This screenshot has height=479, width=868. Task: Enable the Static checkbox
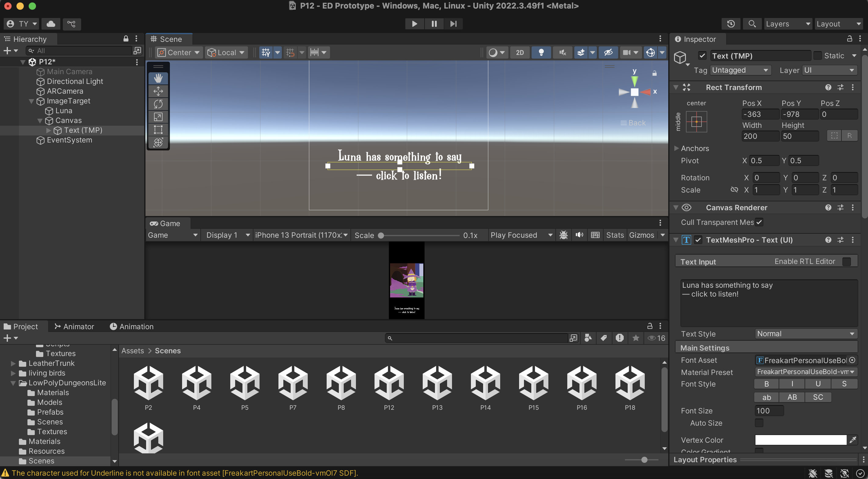tap(817, 56)
